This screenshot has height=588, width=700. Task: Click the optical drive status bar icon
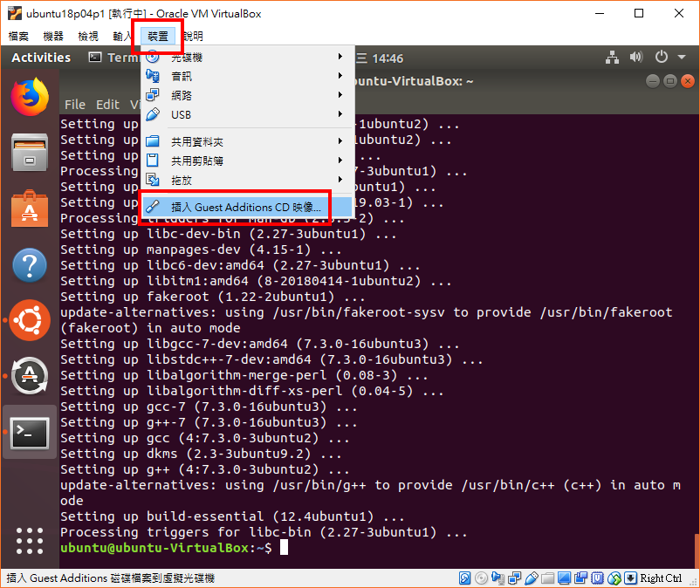(481, 578)
